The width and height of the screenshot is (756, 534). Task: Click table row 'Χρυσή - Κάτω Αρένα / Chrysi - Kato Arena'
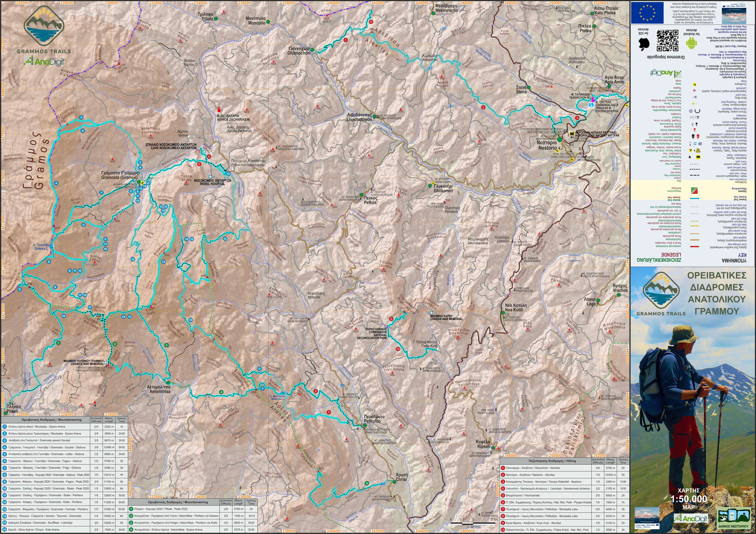coord(65,529)
